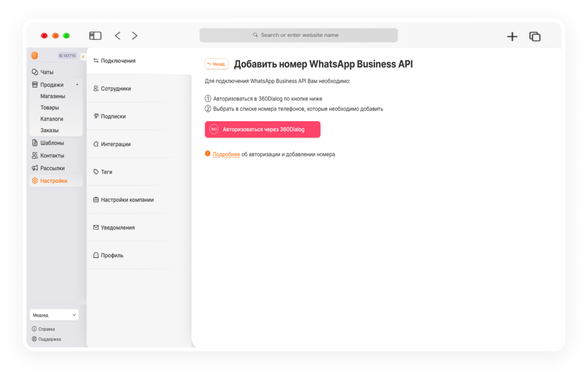Click the Профиль icon
This screenshot has width=588, height=378.
(x=96, y=255)
